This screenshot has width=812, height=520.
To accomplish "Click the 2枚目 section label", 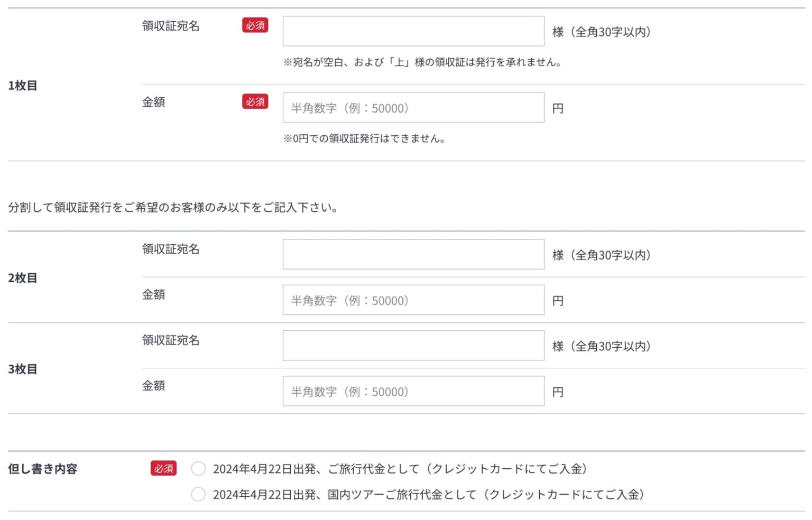I will tap(23, 277).
